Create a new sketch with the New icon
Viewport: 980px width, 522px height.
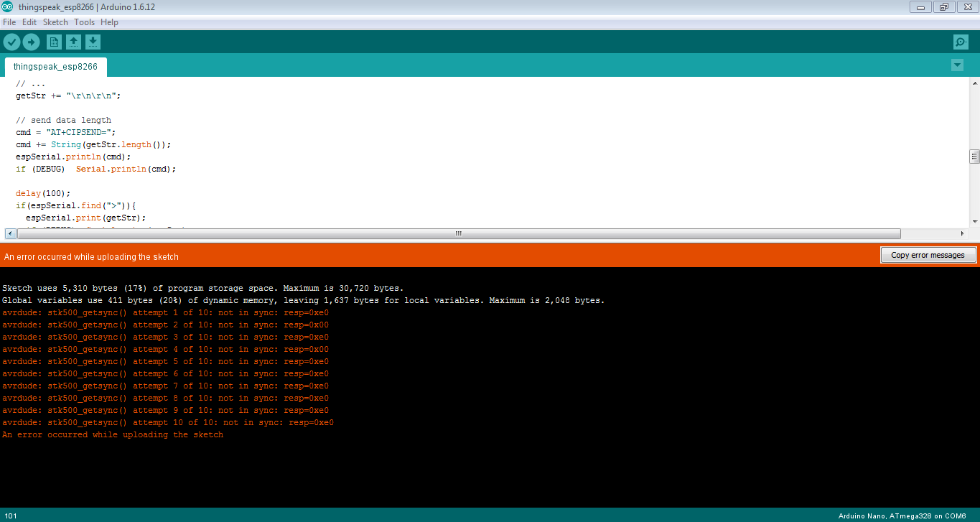(54, 42)
